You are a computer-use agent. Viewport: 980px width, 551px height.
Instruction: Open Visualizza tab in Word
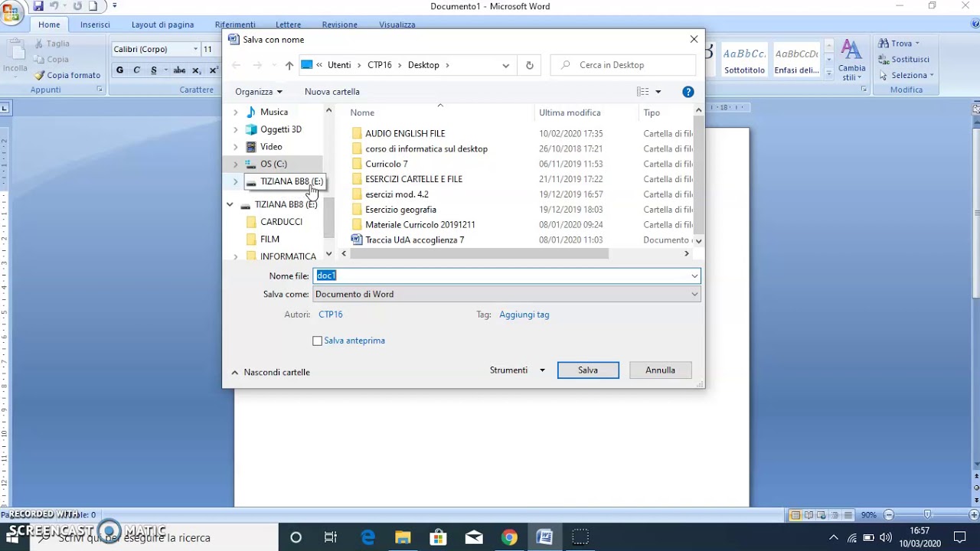pyautogui.click(x=397, y=24)
